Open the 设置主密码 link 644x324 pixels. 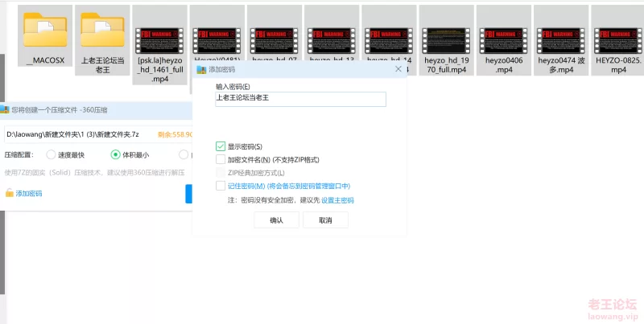[337, 200]
